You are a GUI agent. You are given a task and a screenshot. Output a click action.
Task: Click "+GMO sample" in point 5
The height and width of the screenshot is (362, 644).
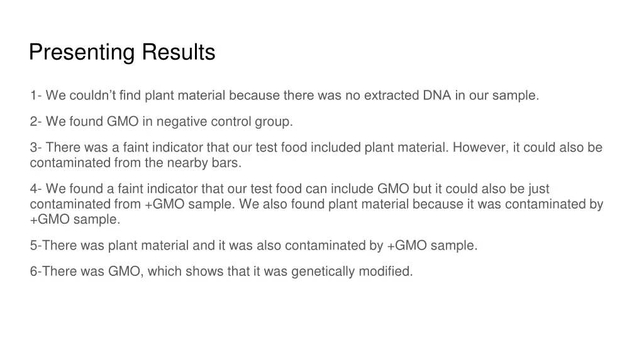(431, 246)
